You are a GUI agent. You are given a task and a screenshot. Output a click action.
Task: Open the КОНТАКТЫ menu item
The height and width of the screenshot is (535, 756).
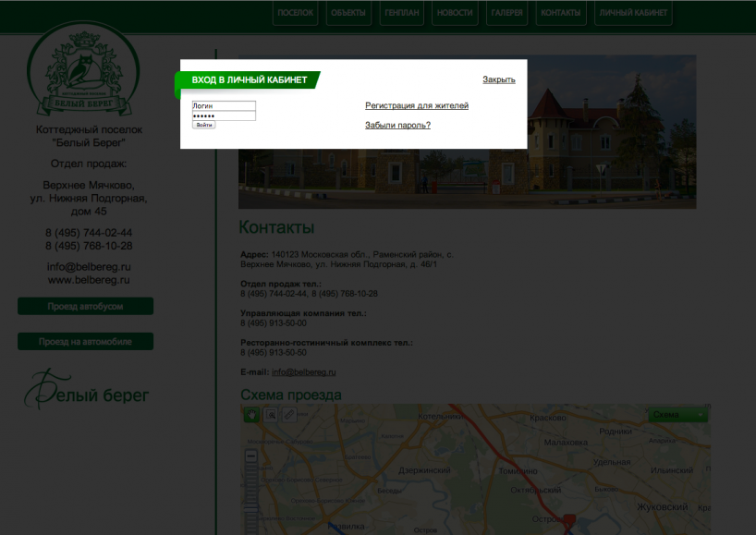[561, 13]
